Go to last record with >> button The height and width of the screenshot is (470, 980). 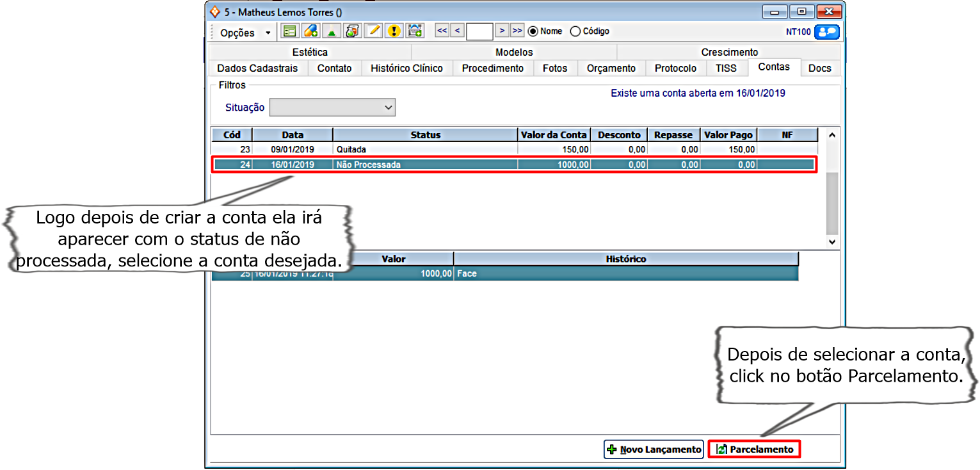pos(517,31)
